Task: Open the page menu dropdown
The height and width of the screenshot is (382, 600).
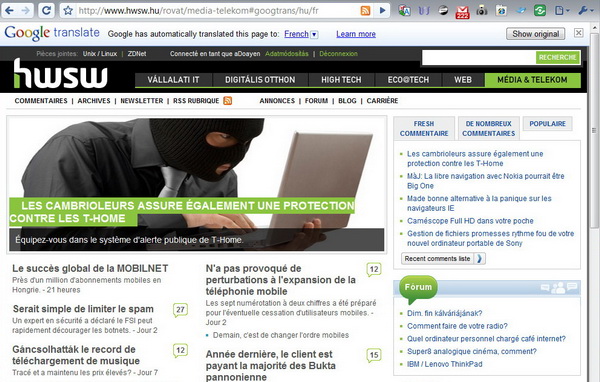Action: [562, 11]
